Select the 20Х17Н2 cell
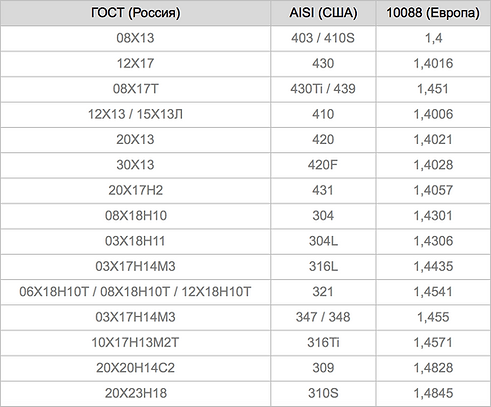Screen dimensions: 491x407 [x=135, y=190]
